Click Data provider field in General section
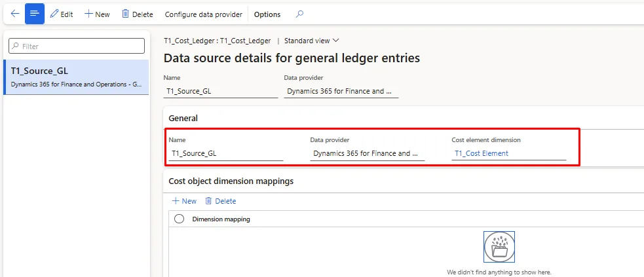This screenshot has height=277, width=644. pos(368,153)
